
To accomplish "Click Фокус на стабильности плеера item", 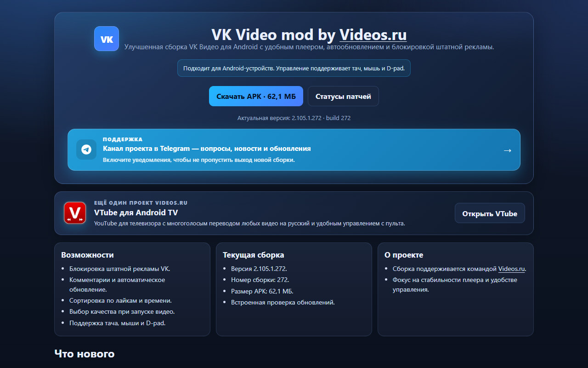I will (455, 285).
